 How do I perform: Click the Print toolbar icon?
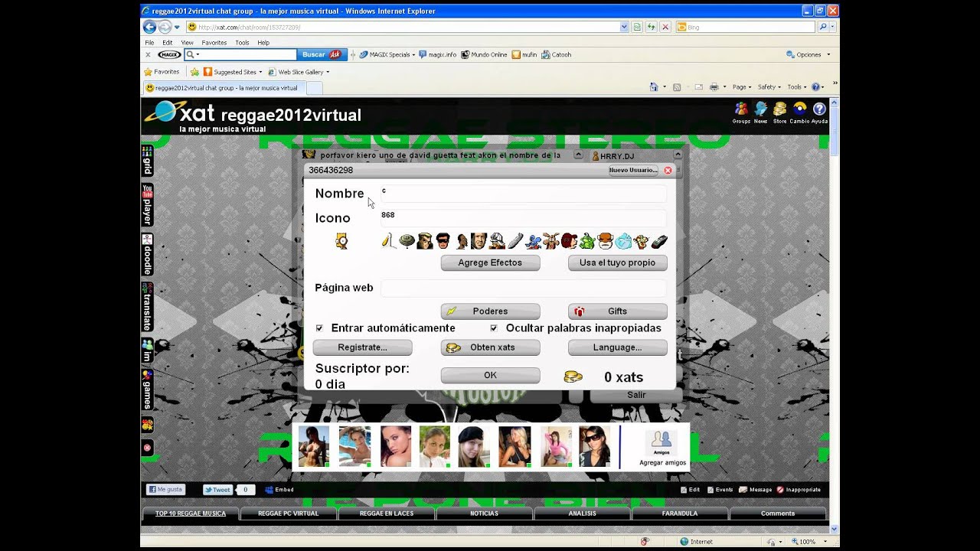(714, 87)
